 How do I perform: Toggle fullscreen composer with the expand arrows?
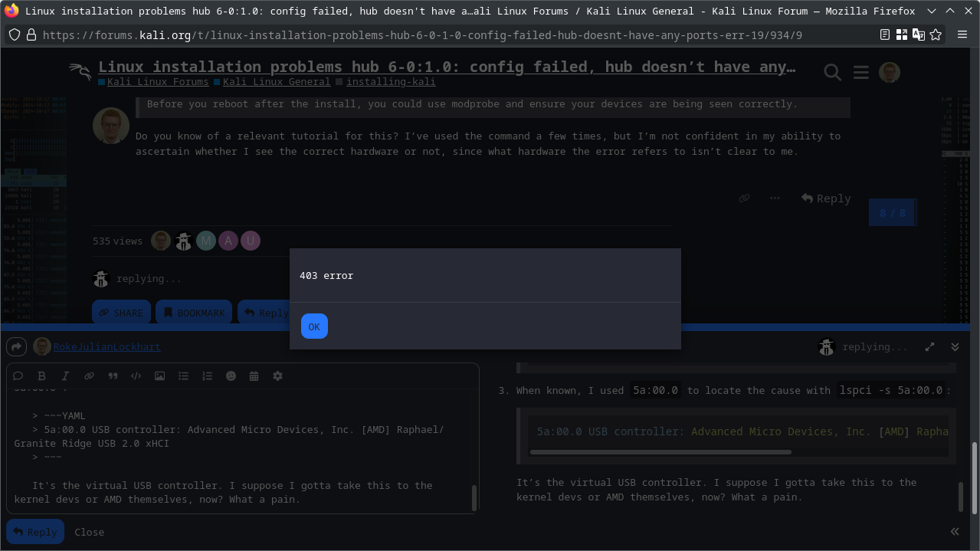click(x=929, y=347)
